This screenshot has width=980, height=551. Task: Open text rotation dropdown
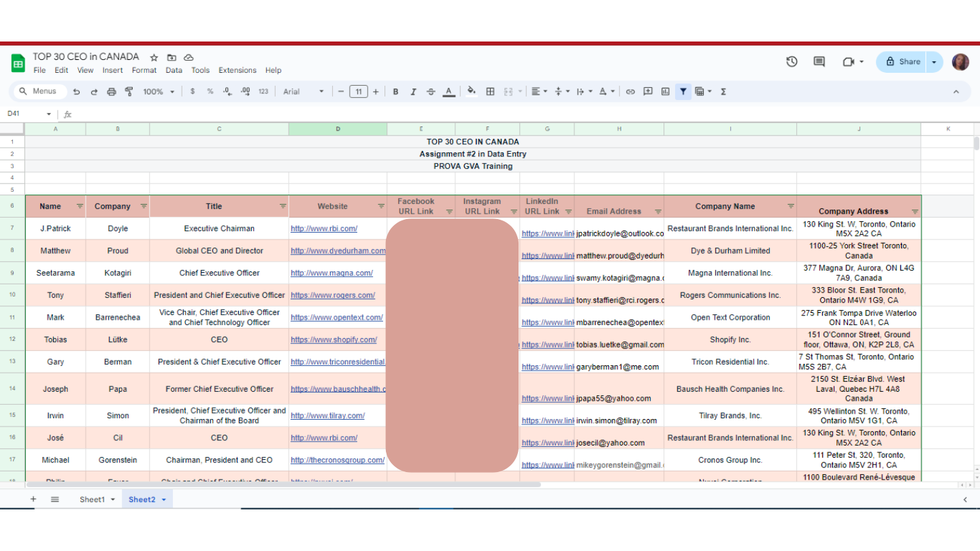607,92
